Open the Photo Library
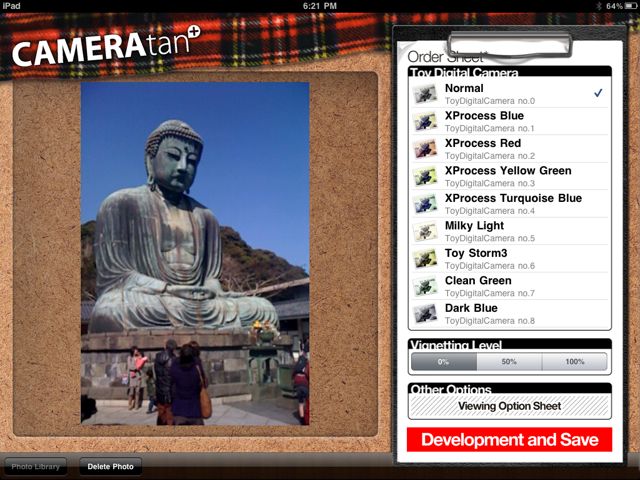Screen dimensions: 640x480 point(36,467)
